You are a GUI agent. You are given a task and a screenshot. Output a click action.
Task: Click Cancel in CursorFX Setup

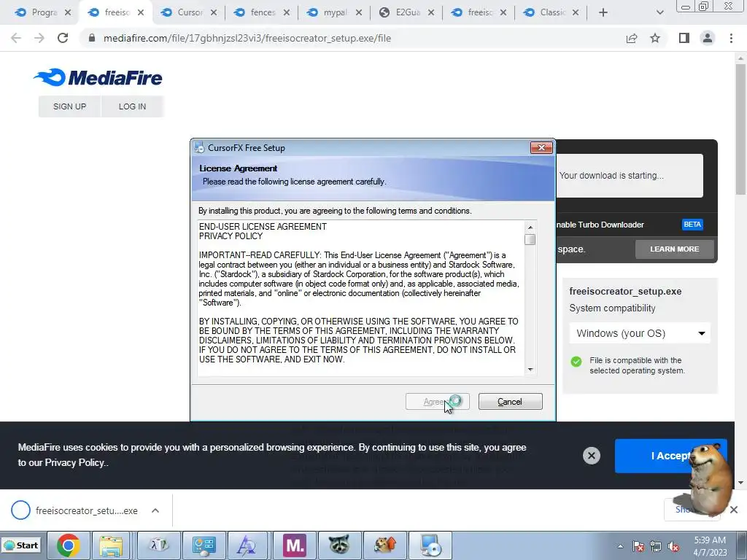click(510, 402)
